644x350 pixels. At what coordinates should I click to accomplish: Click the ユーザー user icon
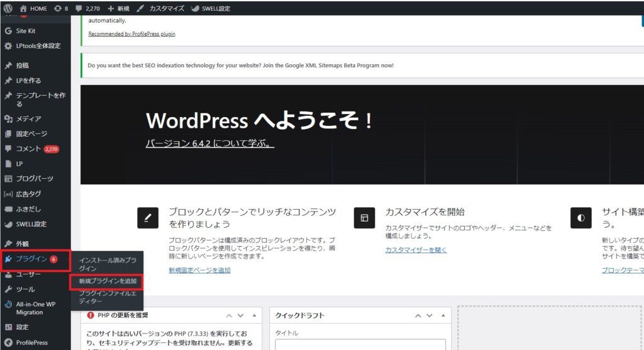[8, 274]
